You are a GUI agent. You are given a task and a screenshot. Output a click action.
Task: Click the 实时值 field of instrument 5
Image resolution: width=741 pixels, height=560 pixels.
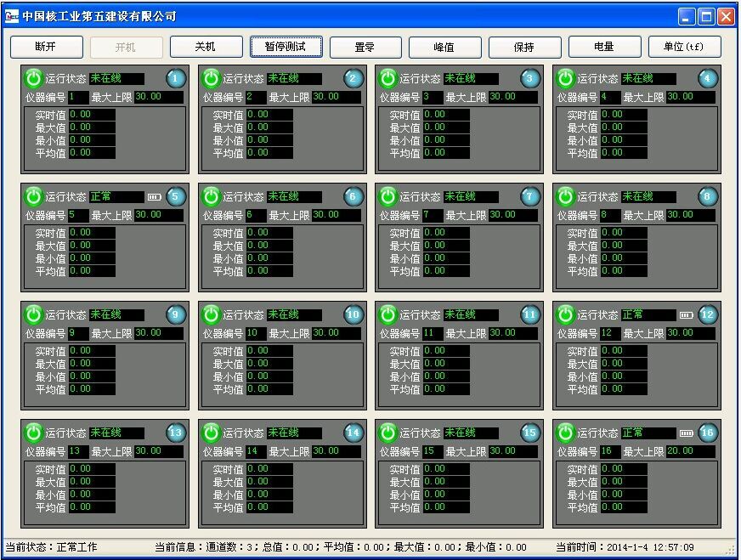(x=92, y=233)
